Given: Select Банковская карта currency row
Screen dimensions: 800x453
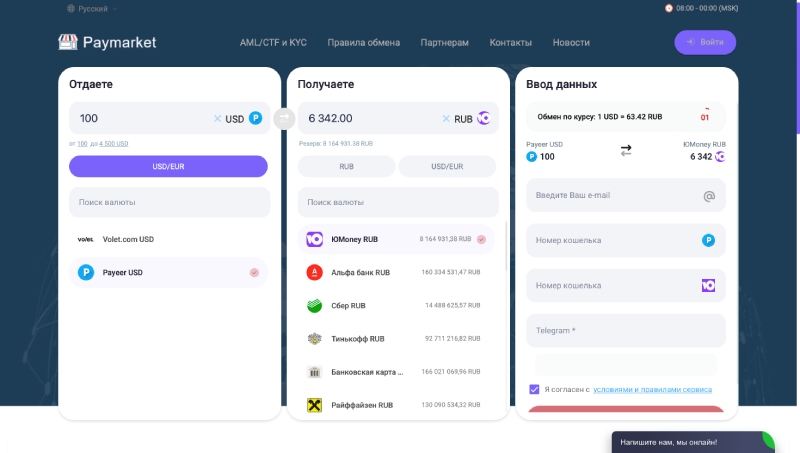Looking at the screenshot, I should [396, 372].
